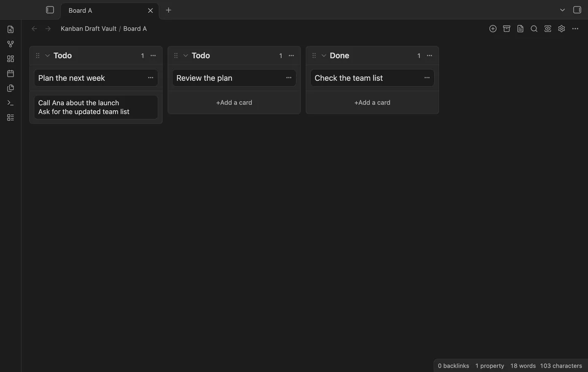Click Todo title above Review the plan

pos(201,56)
